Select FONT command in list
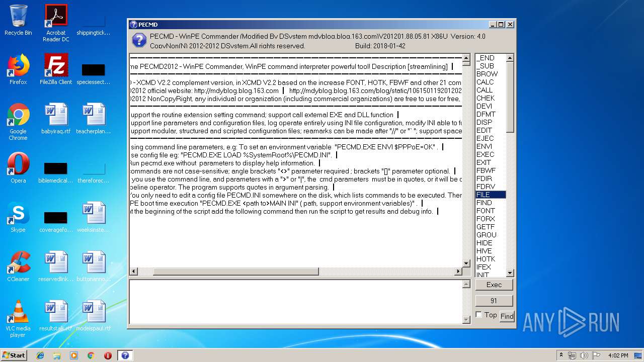This screenshot has height=362, width=644. [491, 211]
